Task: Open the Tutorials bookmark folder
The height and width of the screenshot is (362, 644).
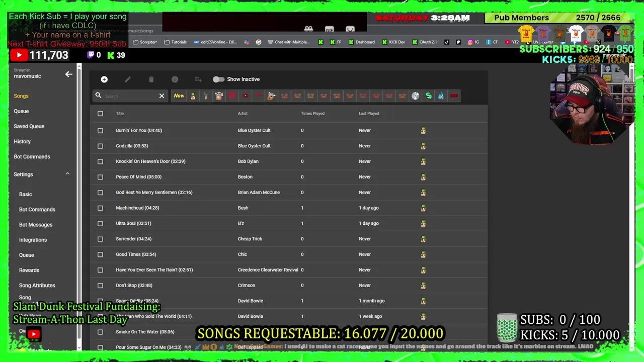Action: point(175,42)
